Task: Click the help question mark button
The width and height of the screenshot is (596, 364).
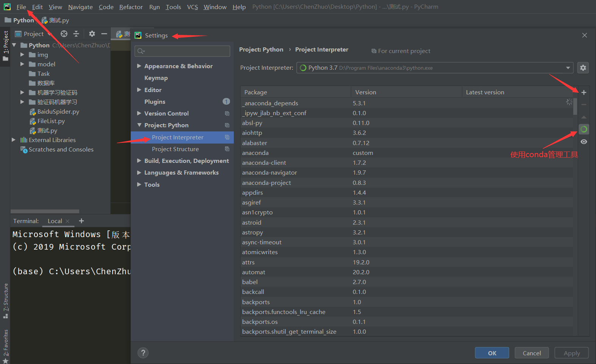Action: [x=143, y=353]
